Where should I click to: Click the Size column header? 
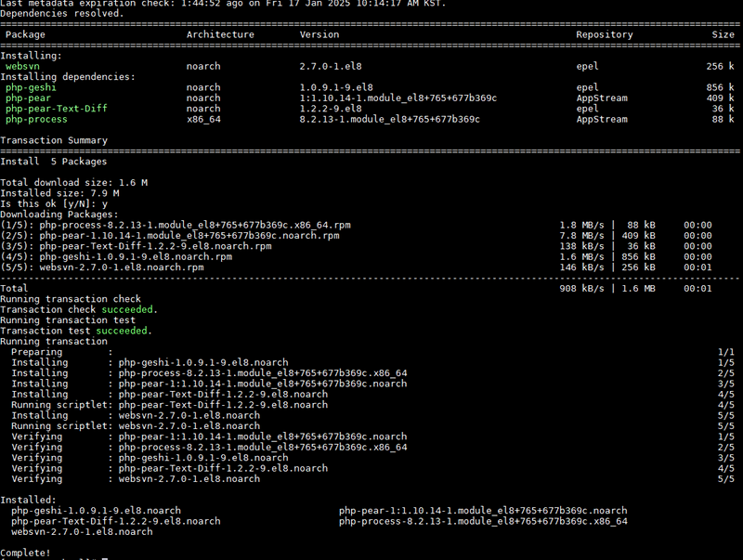pyautogui.click(x=723, y=34)
